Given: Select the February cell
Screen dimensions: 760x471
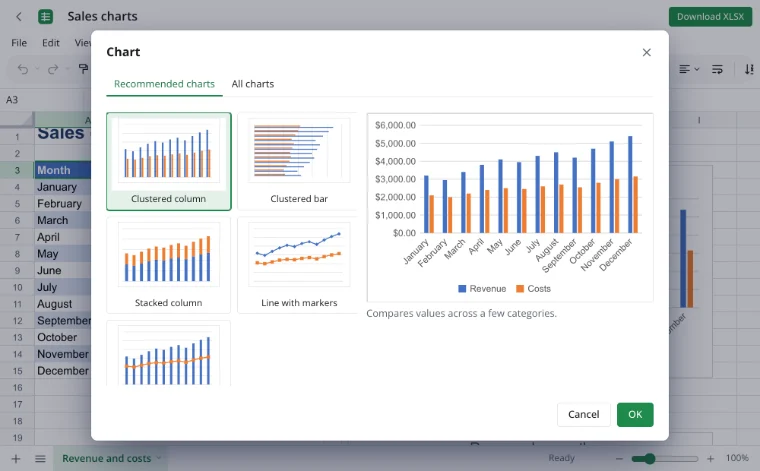Looking at the screenshot, I should click(63, 204).
